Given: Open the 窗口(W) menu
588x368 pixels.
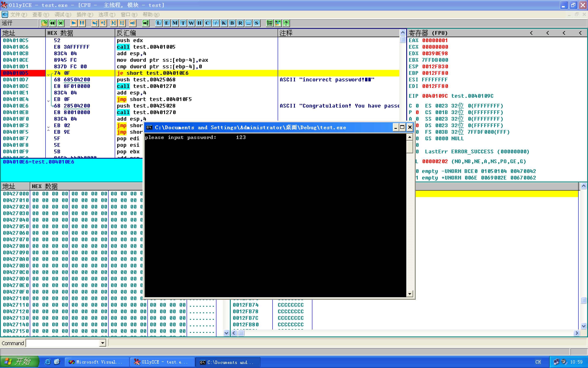Looking at the screenshot, I should (129, 15).
